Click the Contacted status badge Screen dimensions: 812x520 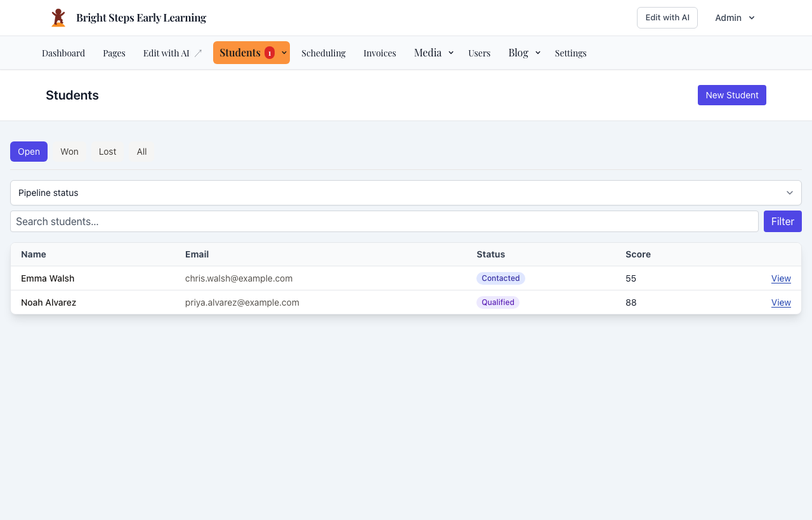pos(501,278)
